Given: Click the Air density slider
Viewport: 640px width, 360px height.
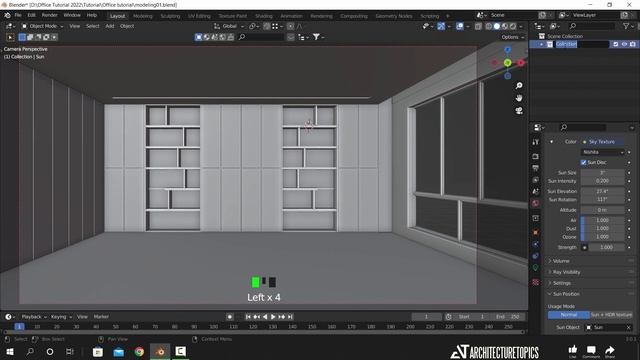Looking at the screenshot, I should 602,220.
